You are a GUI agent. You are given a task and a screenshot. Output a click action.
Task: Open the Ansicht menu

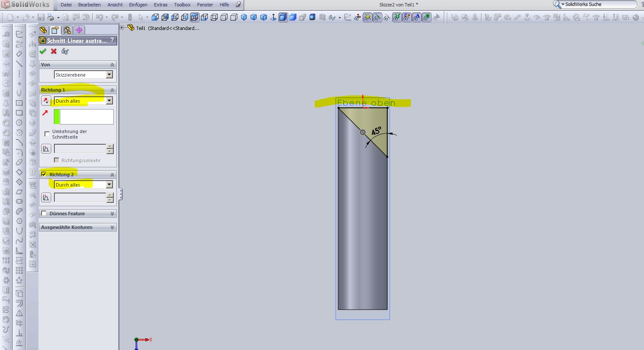115,5
